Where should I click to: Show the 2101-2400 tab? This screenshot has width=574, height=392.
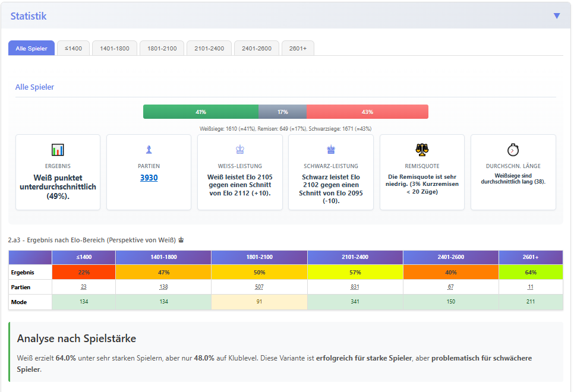pyautogui.click(x=209, y=48)
